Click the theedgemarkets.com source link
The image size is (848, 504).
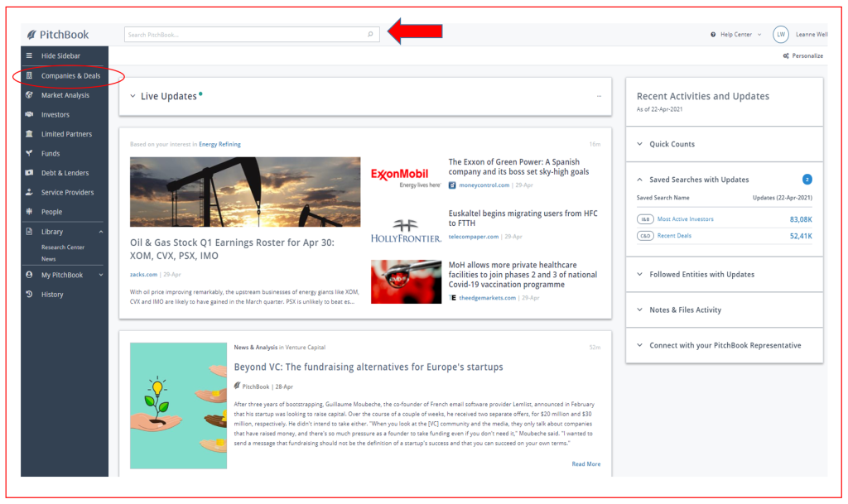(x=487, y=298)
